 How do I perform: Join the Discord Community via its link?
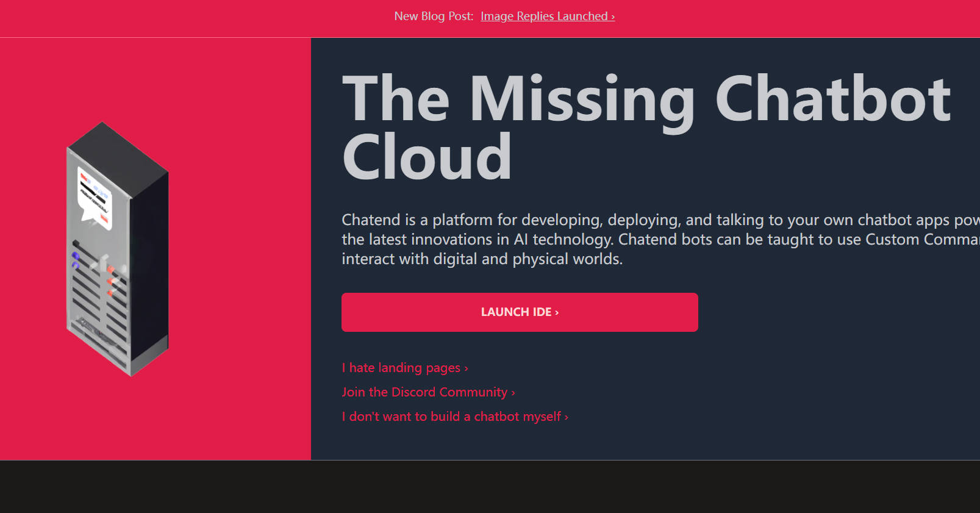click(x=428, y=392)
